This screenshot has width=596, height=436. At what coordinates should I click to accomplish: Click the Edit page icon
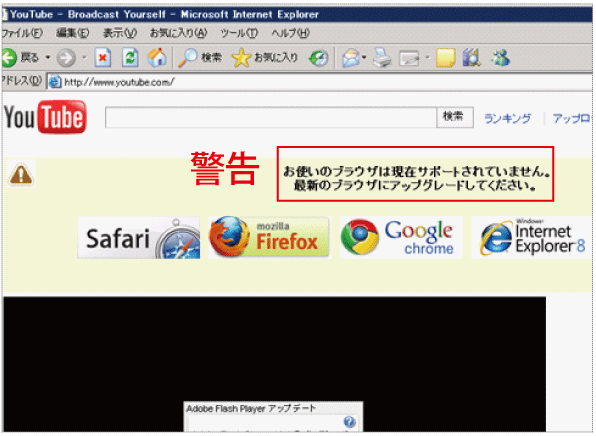point(409,58)
